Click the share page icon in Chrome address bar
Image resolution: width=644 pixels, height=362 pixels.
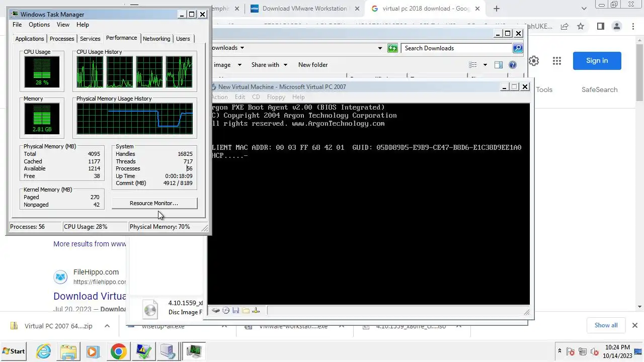tap(565, 26)
